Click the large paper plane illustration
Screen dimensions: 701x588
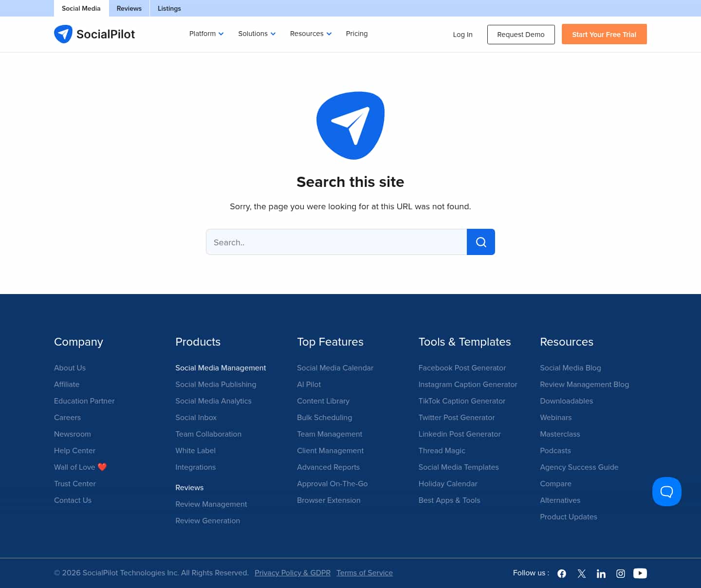[350, 125]
